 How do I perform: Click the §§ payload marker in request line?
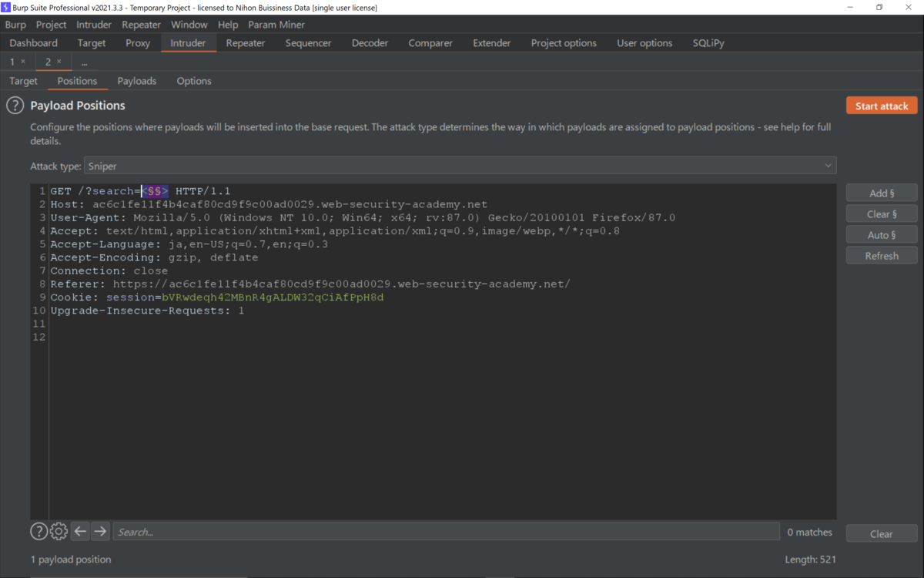[154, 190]
